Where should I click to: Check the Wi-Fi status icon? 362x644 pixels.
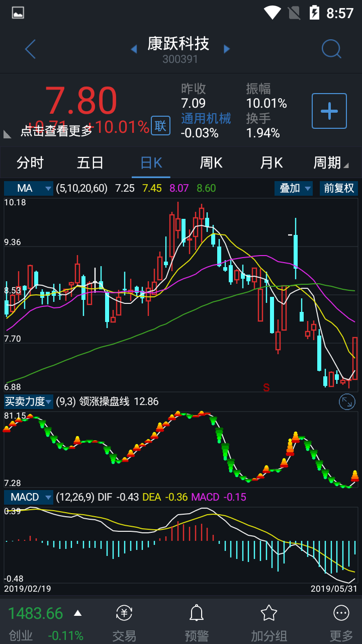pyautogui.click(x=272, y=13)
